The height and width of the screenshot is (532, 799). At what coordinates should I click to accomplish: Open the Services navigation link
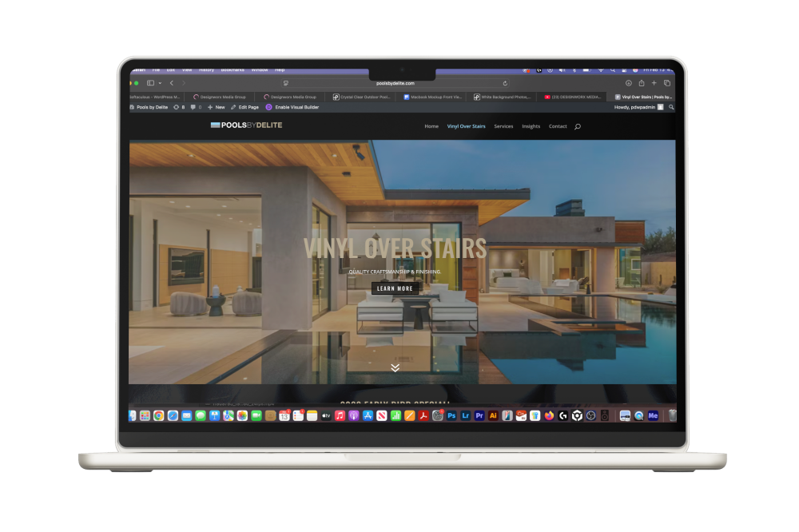[x=503, y=126]
